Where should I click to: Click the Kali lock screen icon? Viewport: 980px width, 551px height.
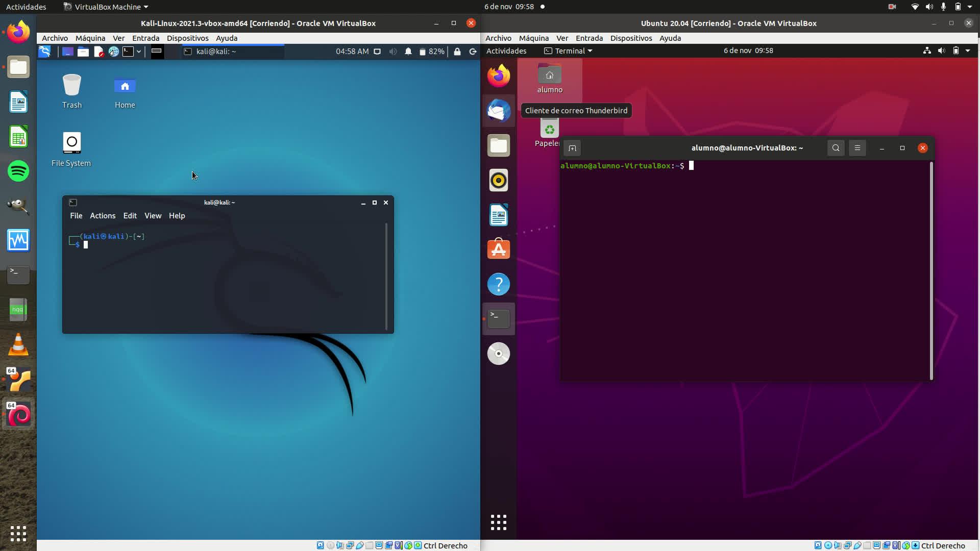pyautogui.click(x=457, y=52)
